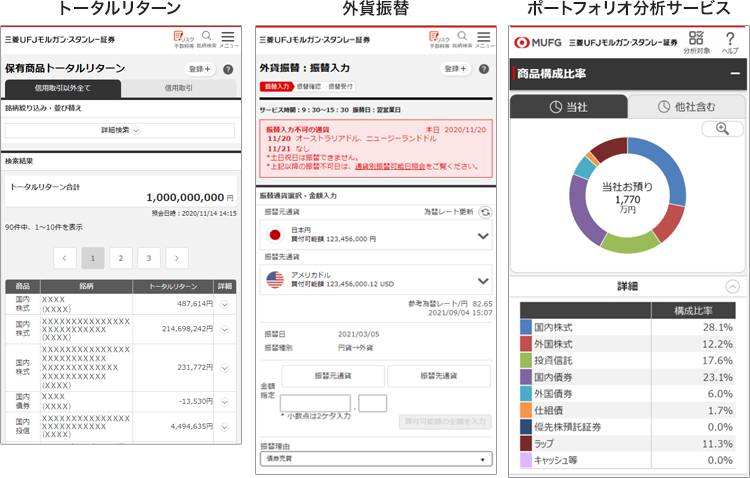This screenshot has height=478, width=750.
Task: Click MUFG logo
Action: click(538, 43)
